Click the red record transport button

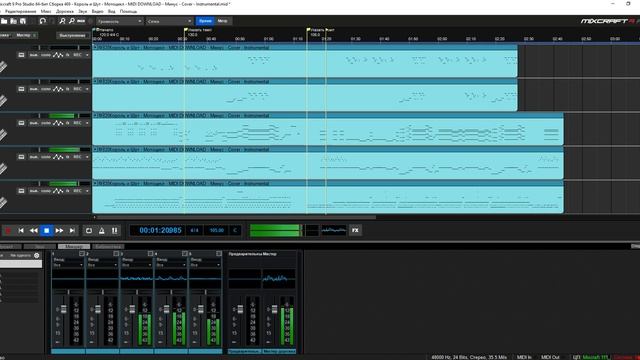click(7, 231)
